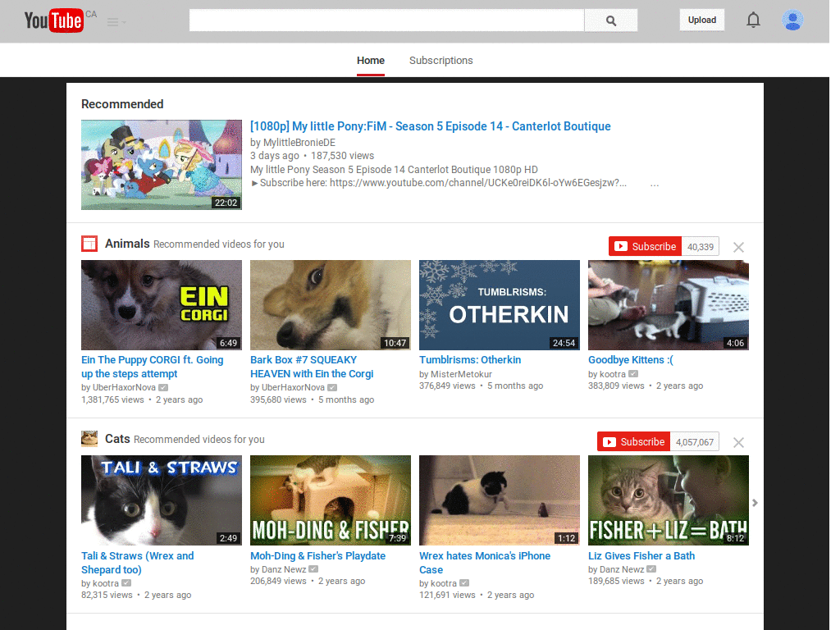Switch to the Subscriptions tab
The image size is (840, 630).
tap(441, 61)
